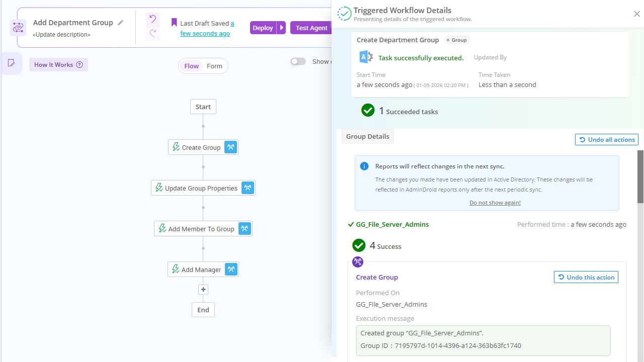Click the Test Agent button
Image resolution: width=644 pixels, height=362 pixels.
[x=311, y=28]
